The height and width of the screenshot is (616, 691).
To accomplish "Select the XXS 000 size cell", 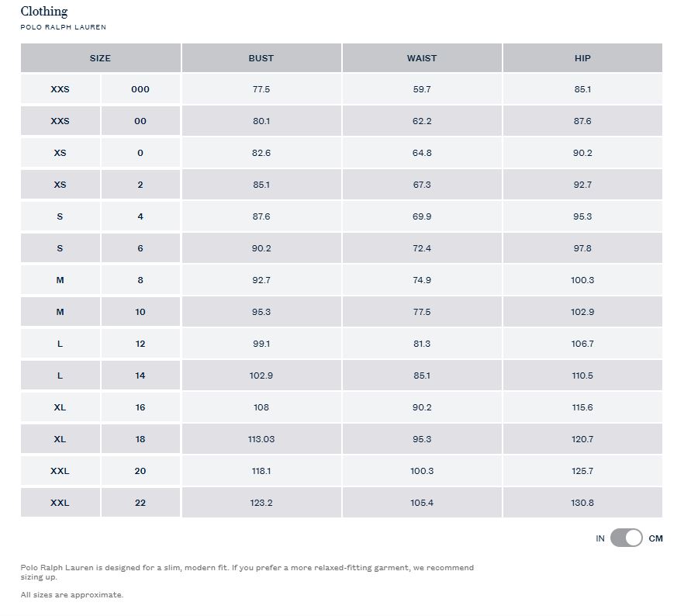I will [140, 89].
